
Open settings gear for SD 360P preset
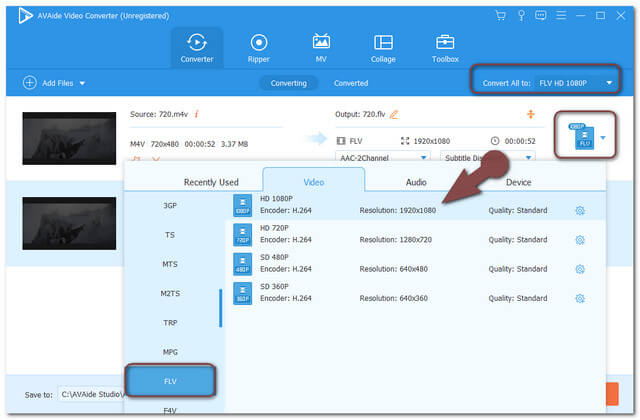580,298
